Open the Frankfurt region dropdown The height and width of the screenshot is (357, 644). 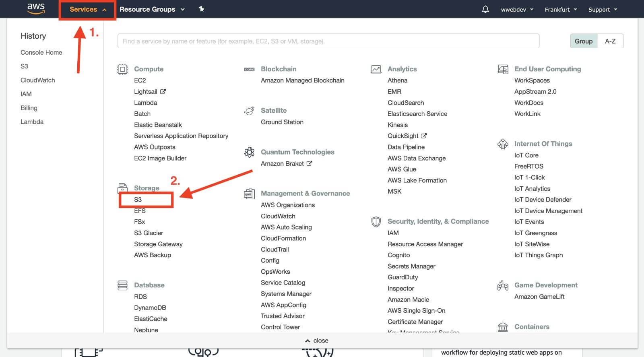point(561,10)
